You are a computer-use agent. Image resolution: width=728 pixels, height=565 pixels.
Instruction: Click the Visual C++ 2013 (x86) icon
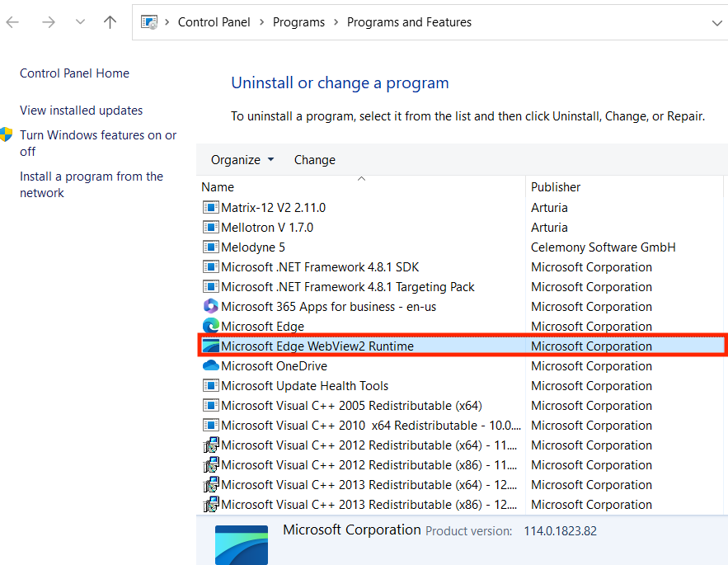point(211,505)
